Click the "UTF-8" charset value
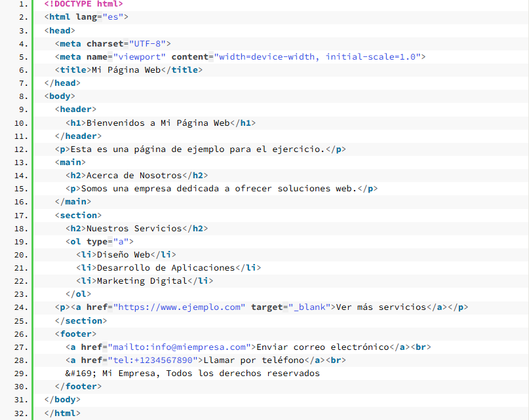The width and height of the screenshot is (529, 420). pyautogui.click(x=149, y=44)
